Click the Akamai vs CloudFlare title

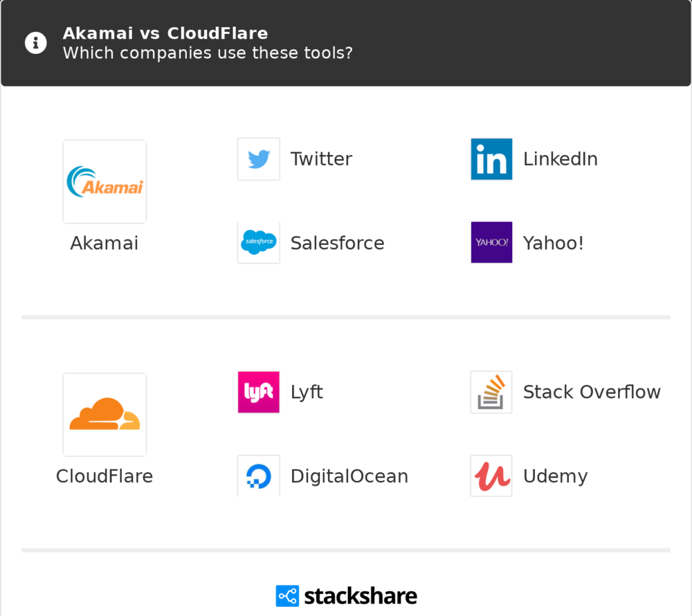coord(165,33)
